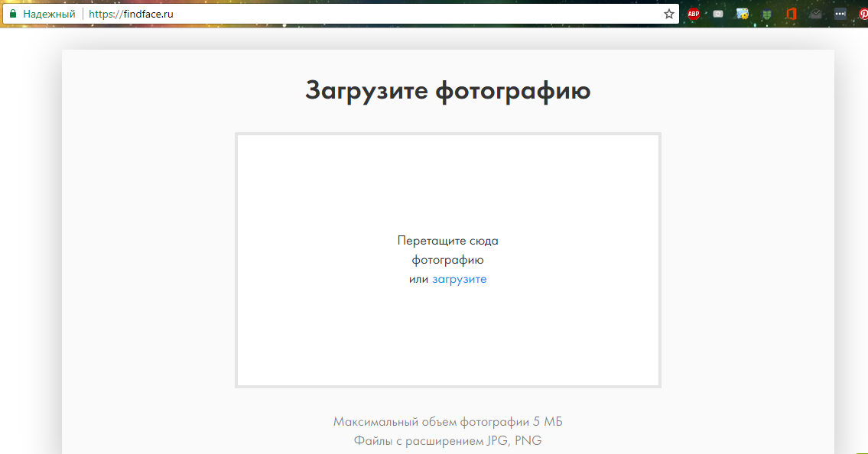Click the blue "загрузите" upload link
Screen dimensions: 868x454
click(459, 279)
